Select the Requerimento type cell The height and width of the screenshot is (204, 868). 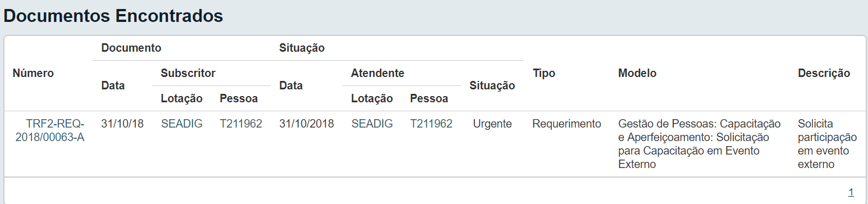(x=567, y=124)
